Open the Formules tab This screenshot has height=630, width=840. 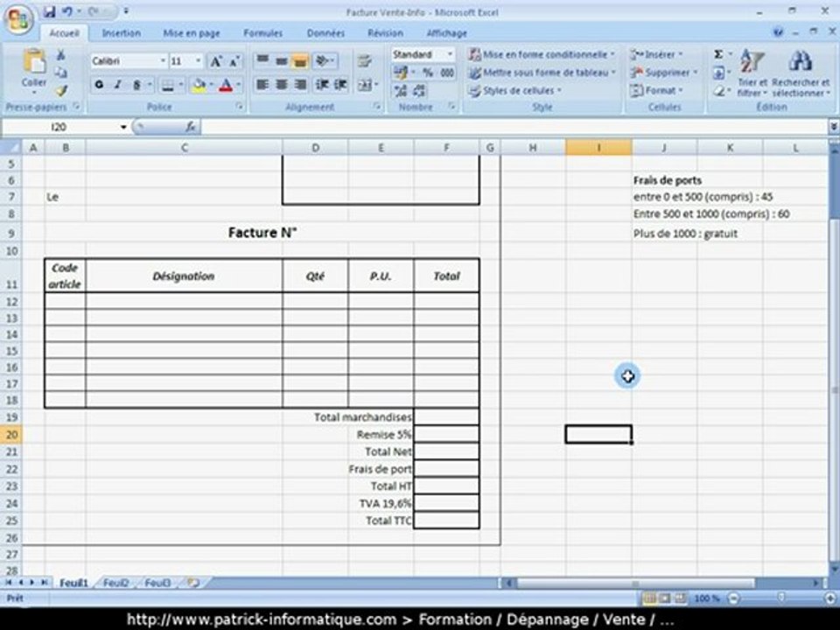tap(262, 33)
